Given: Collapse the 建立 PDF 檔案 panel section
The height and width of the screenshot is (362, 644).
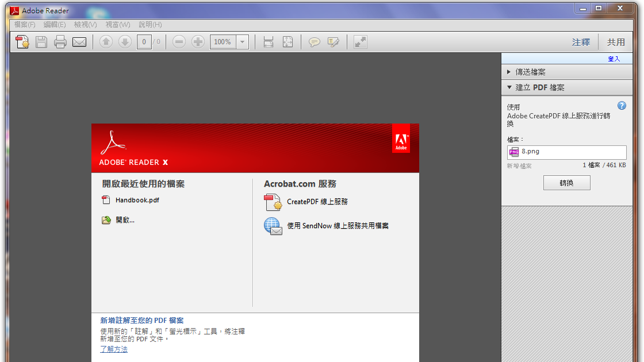Looking at the screenshot, I should coord(567,87).
